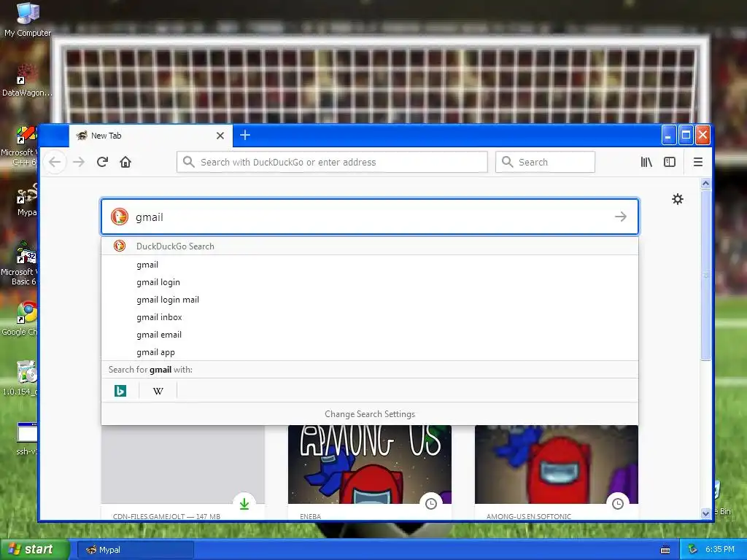Open Change Search Settings
747x560 pixels.
tap(370, 414)
